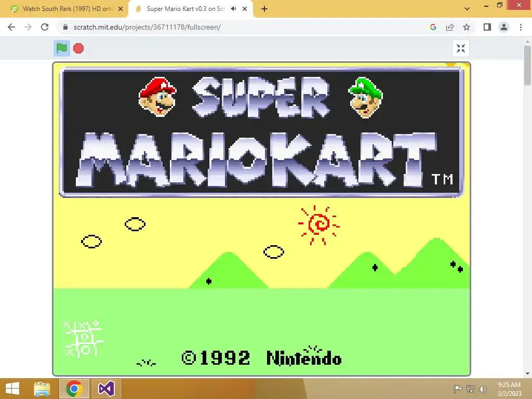
Task: Open the Chrome profile menu
Action: [504, 27]
